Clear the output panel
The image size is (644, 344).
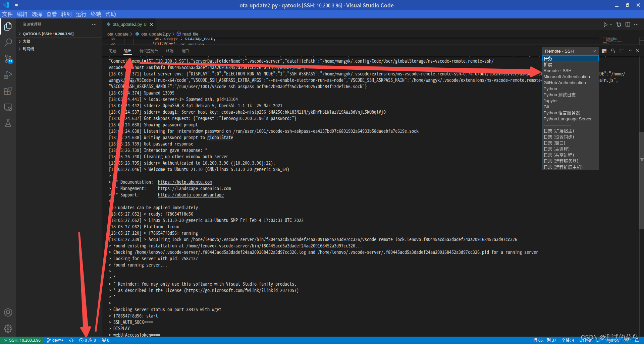pyautogui.click(x=604, y=51)
